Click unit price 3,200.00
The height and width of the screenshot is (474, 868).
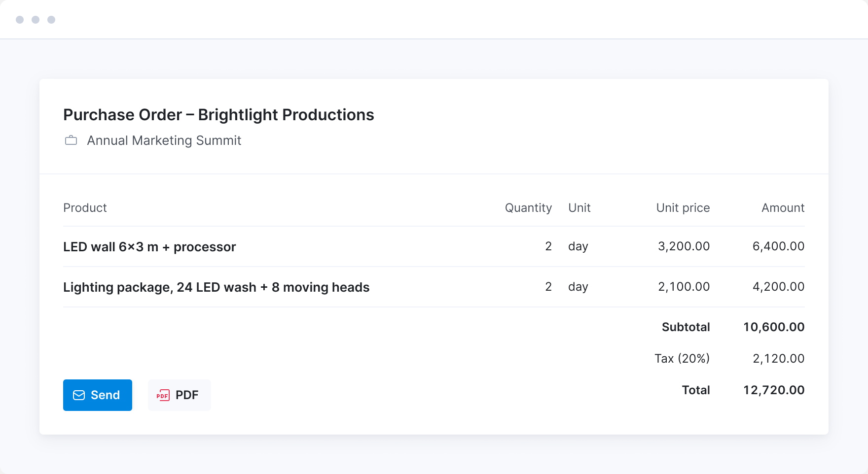pos(684,246)
